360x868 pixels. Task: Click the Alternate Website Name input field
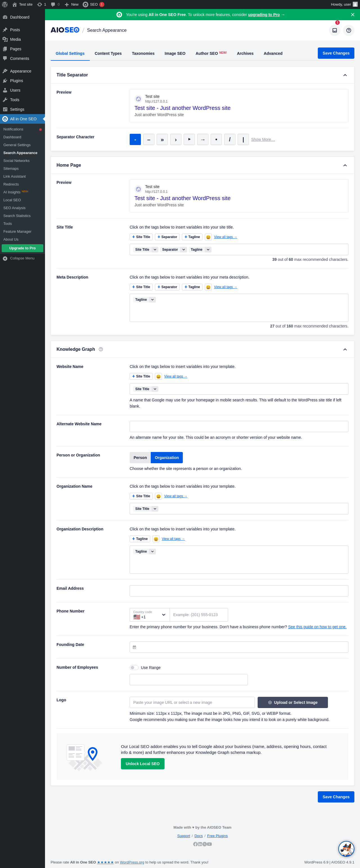239,426
